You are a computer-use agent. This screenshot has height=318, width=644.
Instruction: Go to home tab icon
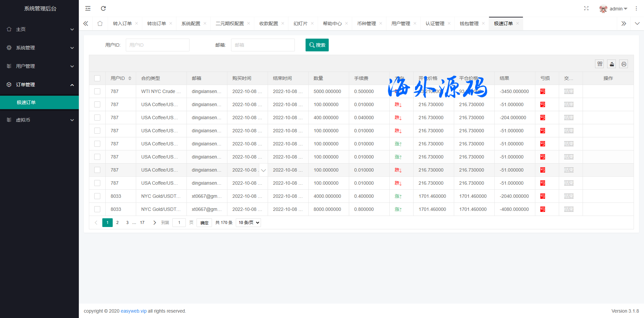[x=100, y=24]
